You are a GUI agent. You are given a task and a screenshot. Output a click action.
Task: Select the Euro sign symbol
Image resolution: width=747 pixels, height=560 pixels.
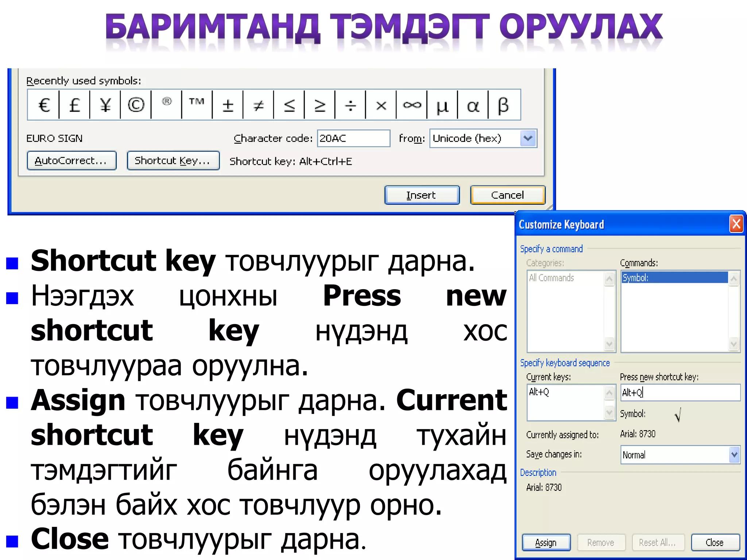(44, 105)
